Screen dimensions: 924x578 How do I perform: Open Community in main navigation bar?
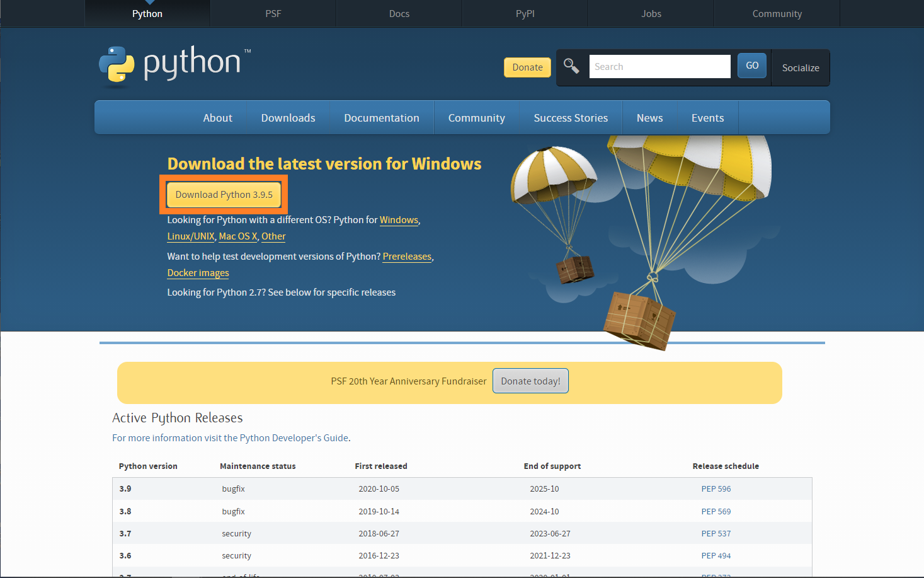[x=477, y=118]
